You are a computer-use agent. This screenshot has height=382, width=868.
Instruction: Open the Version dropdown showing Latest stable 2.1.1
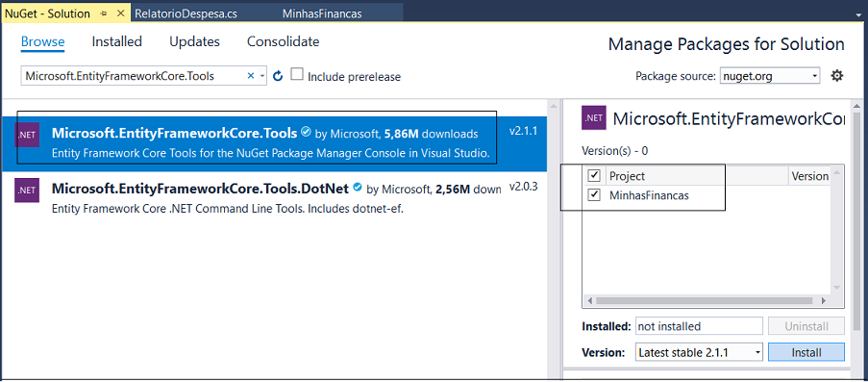[699, 352]
